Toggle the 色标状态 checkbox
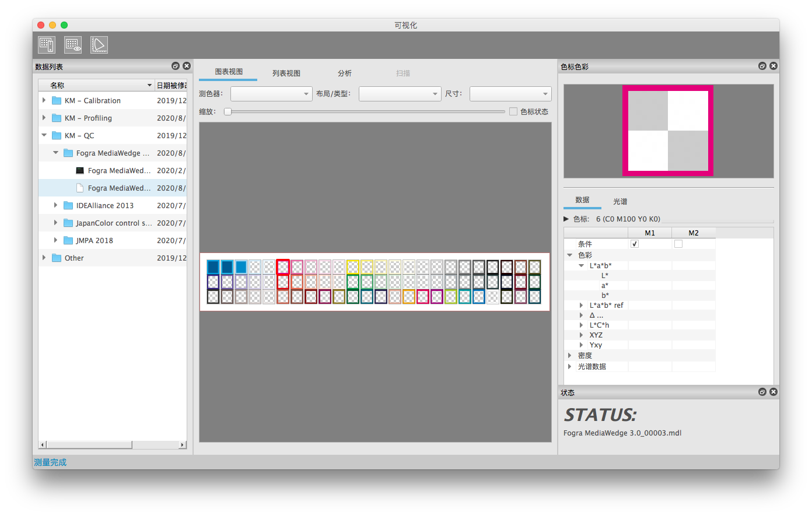This screenshot has height=516, width=812. [x=513, y=111]
